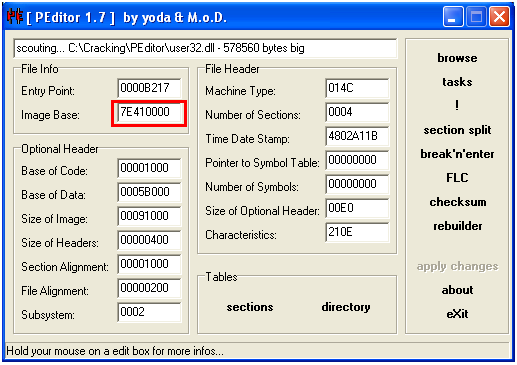517x365 pixels.
Task: Edit the Time Date Stamp value 4802A11B
Action: 357,136
